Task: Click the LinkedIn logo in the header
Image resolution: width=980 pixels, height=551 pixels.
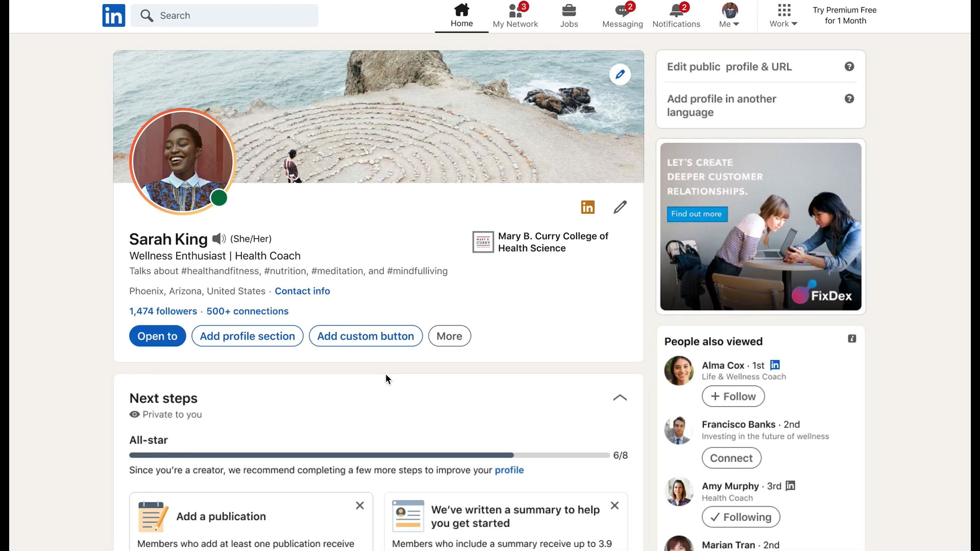Action: click(x=113, y=15)
